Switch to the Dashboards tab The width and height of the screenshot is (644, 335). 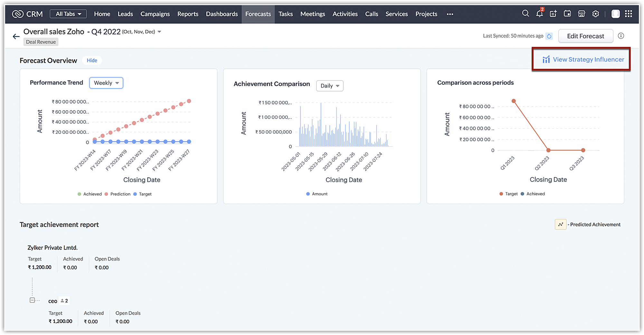(222, 14)
